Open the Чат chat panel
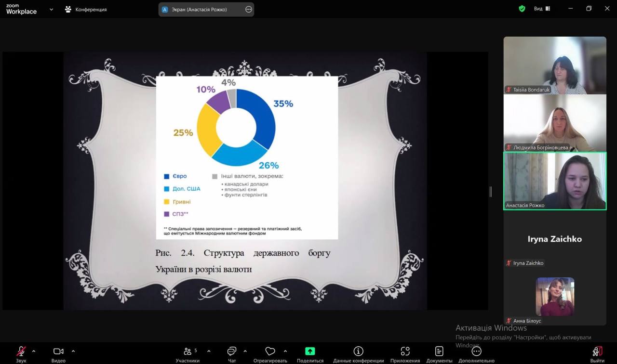Viewport: 617px width, 364px height. tap(232, 351)
